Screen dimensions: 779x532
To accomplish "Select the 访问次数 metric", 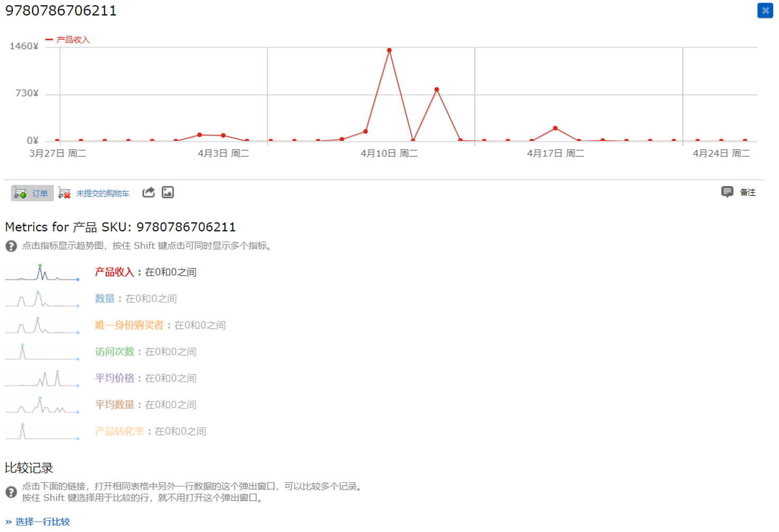I will [x=114, y=351].
